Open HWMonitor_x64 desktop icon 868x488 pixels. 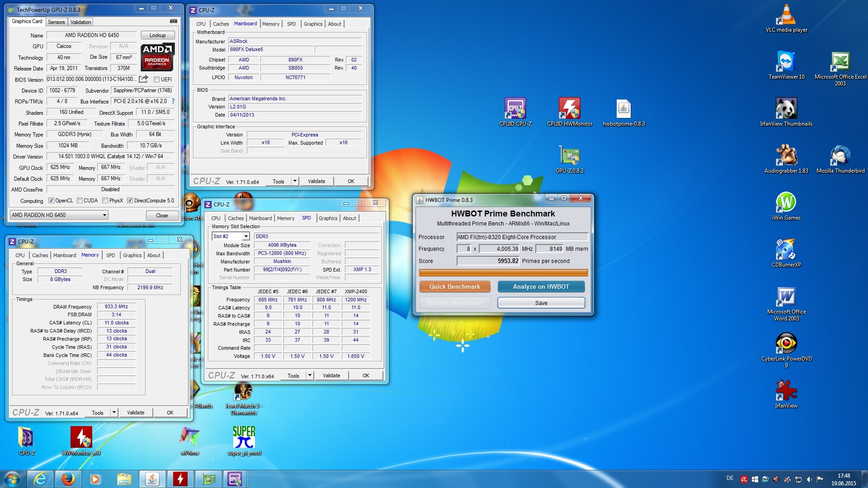click(81, 441)
